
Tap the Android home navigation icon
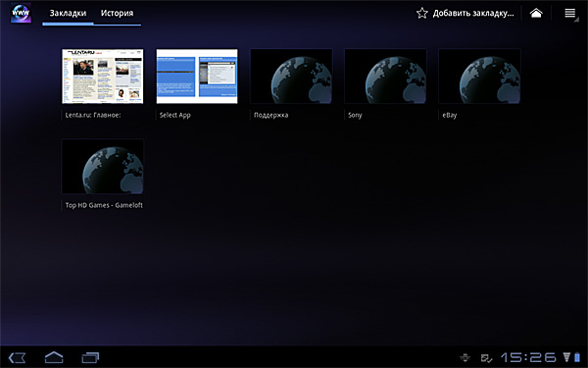click(54, 357)
